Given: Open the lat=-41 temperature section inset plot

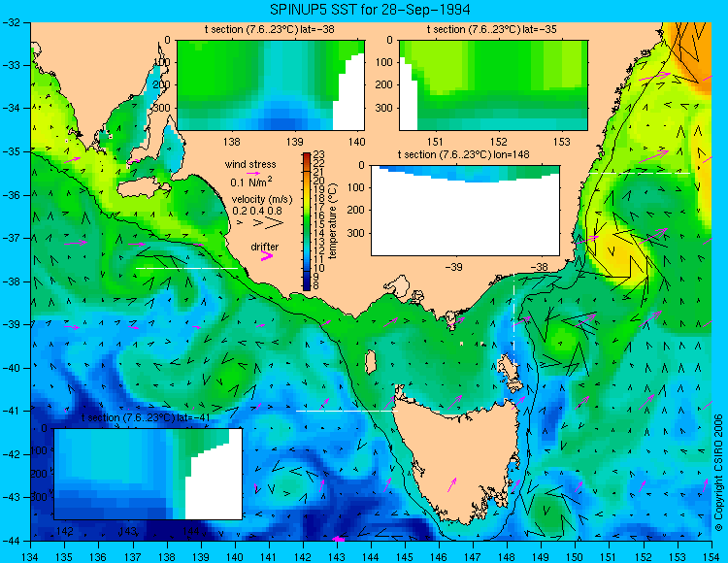Looking at the screenshot, I should 149,474.
